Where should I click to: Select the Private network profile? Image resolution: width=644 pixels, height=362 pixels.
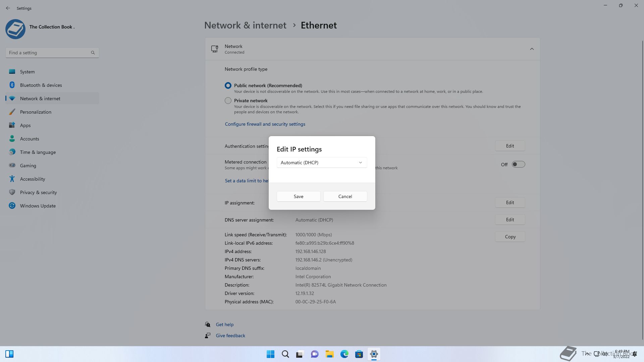click(228, 100)
